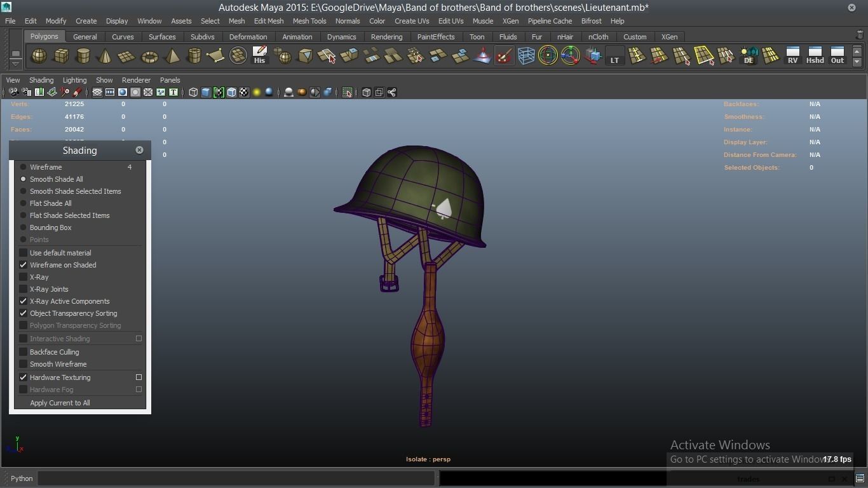Enable X-Ray Joints checkbox

24,289
